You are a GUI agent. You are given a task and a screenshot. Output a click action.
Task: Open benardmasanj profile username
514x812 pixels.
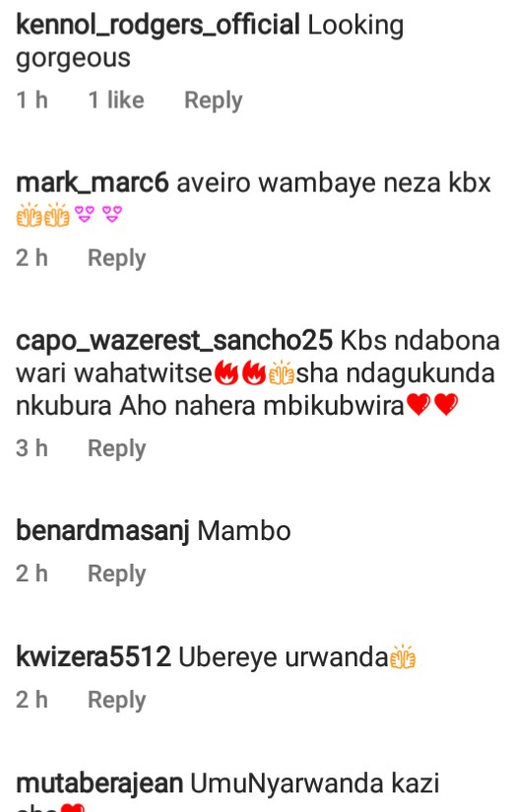[102, 531]
